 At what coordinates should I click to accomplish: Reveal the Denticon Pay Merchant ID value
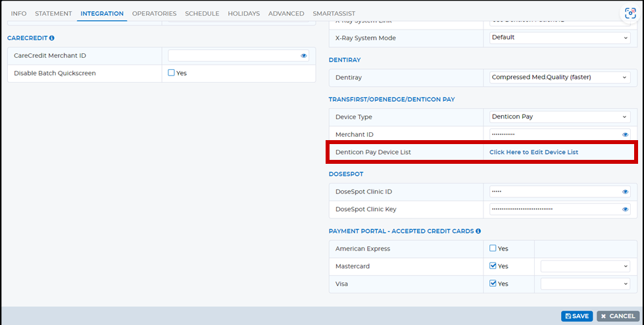pos(625,134)
